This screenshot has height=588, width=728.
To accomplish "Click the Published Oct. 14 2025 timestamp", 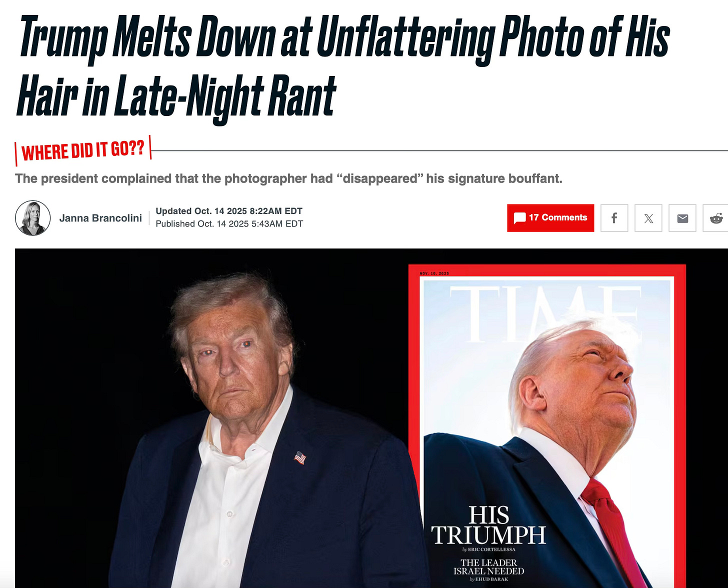I will [x=229, y=223].
